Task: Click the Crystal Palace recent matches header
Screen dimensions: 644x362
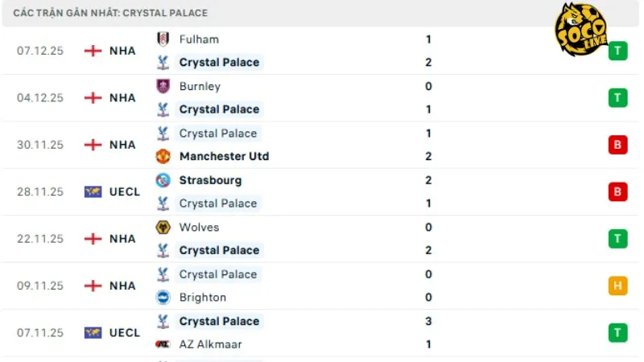Action: pyautogui.click(x=110, y=13)
